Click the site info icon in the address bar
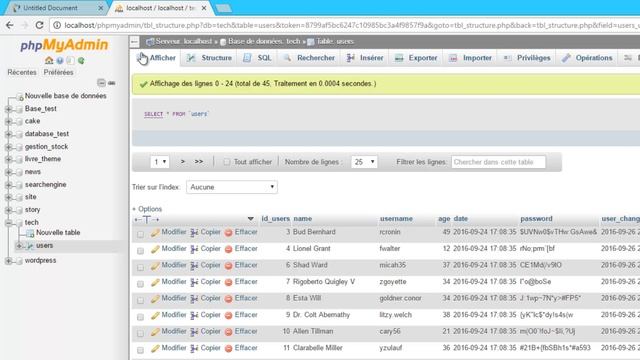The height and width of the screenshot is (360, 640). click(57, 25)
